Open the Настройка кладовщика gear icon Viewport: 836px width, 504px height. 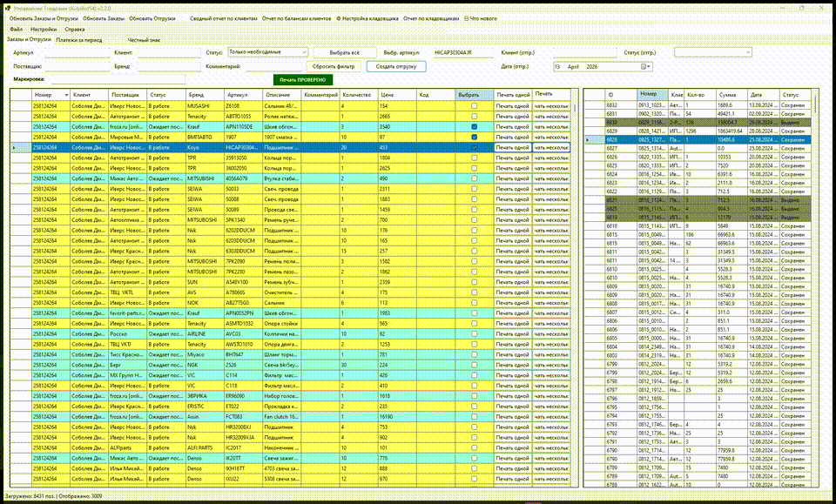point(339,18)
